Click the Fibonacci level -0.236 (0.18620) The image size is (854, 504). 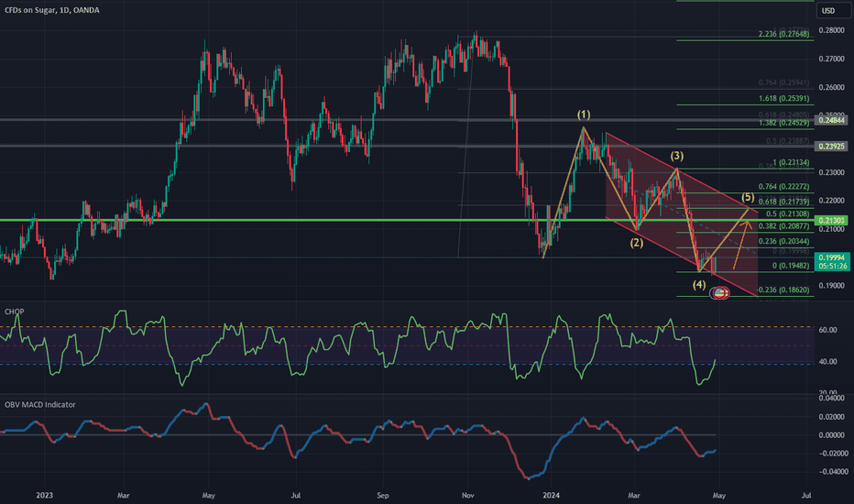click(783, 290)
